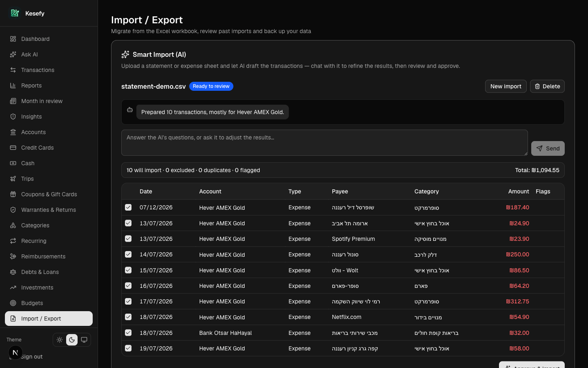Open Month in review
The image size is (588, 368).
coord(49,101)
